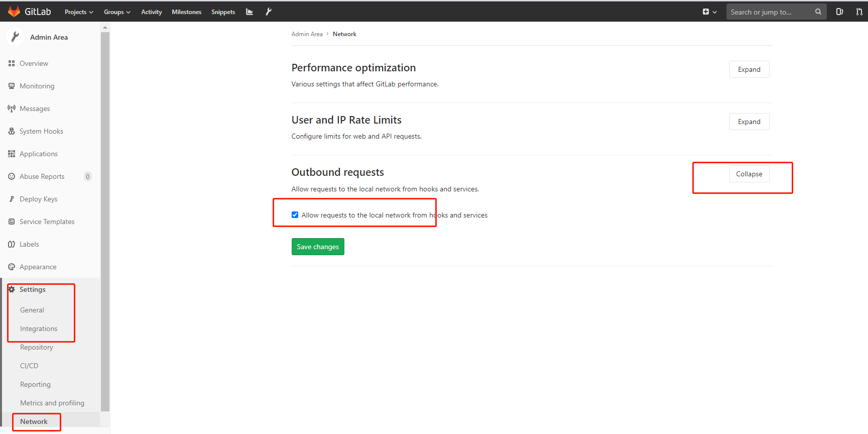Open the Projects dropdown menu
The width and height of the screenshot is (868, 434).
(x=79, y=12)
